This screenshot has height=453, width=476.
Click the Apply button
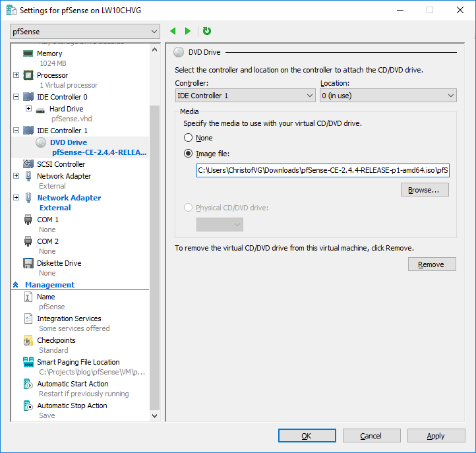pyautogui.click(x=436, y=436)
